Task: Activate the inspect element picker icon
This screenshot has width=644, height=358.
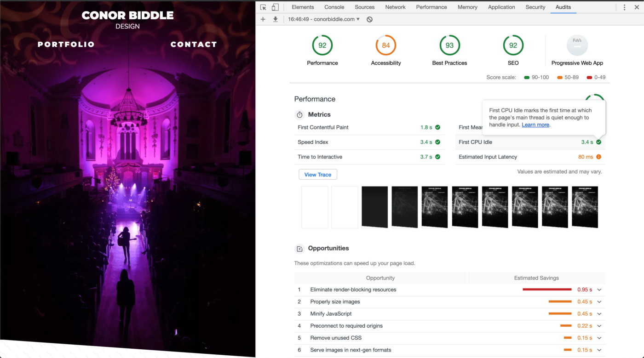Action: (263, 7)
